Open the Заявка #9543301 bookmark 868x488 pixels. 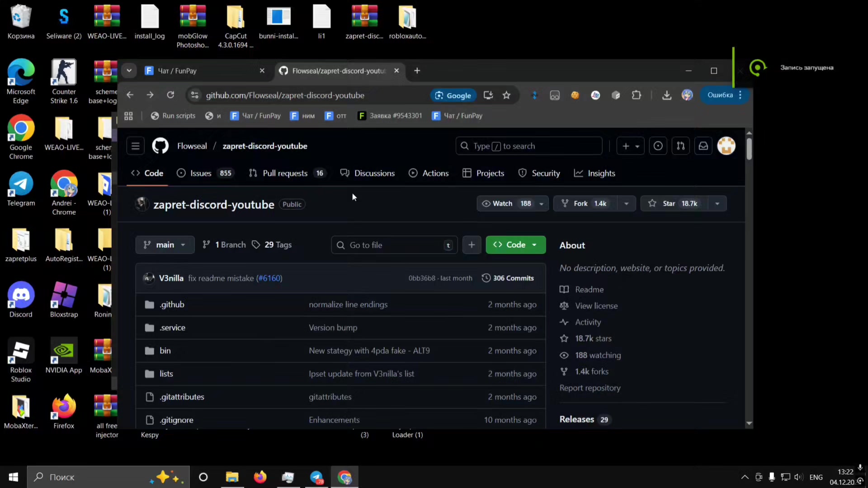pos(389,116)
